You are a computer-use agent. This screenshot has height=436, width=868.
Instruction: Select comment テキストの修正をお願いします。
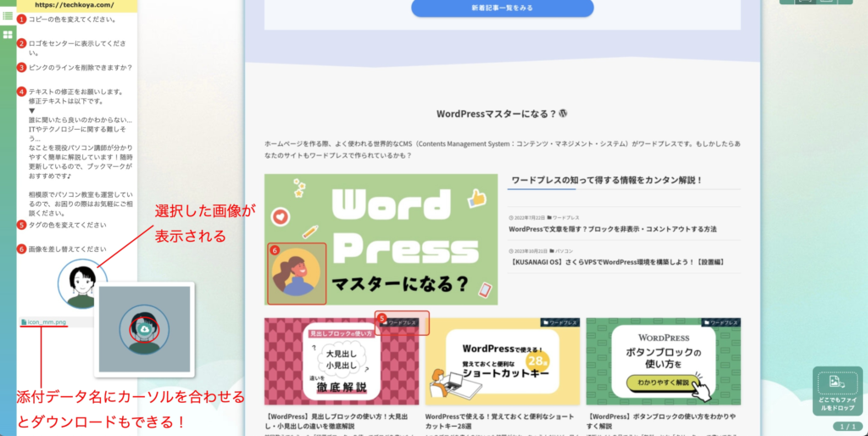click(x=75, y=92)
